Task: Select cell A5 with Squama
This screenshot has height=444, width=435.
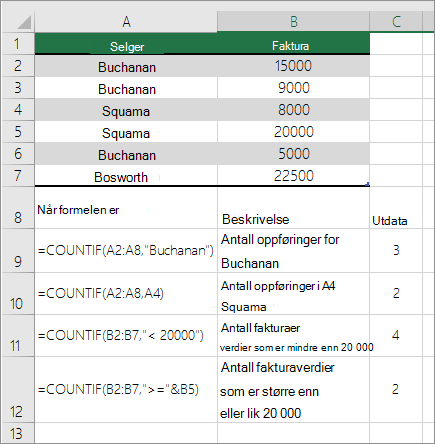Action: pyautogui.click(x=126, y=132)
